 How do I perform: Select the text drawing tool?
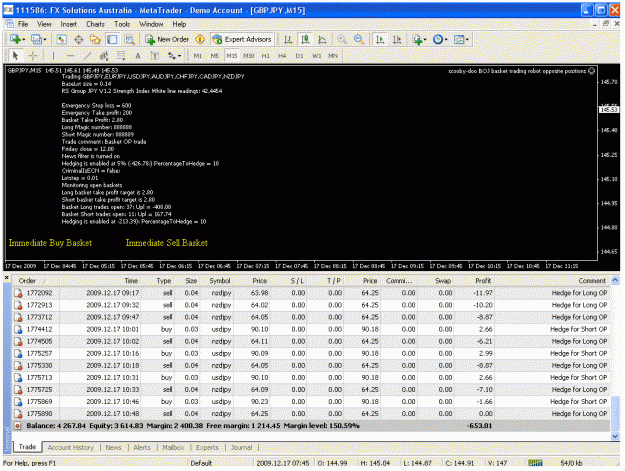click(138, 55)
